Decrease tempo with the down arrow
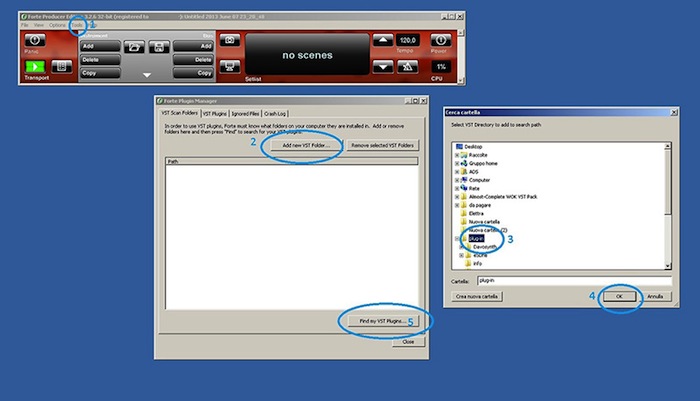This screenshot has width=700, height=401. (x=384, y=66)
